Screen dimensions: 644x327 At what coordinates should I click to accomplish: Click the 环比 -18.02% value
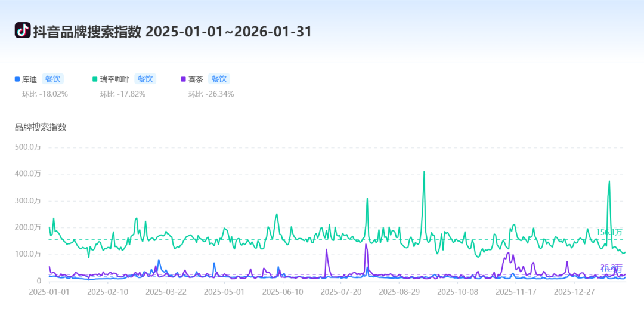coord(45,94)
